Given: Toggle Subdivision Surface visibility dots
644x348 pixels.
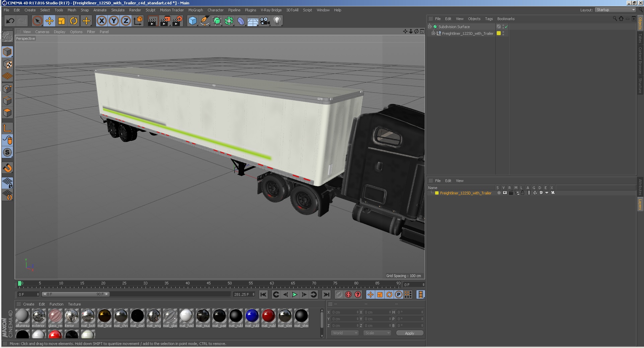Looking at the screenshot, I should pos(503,27).
